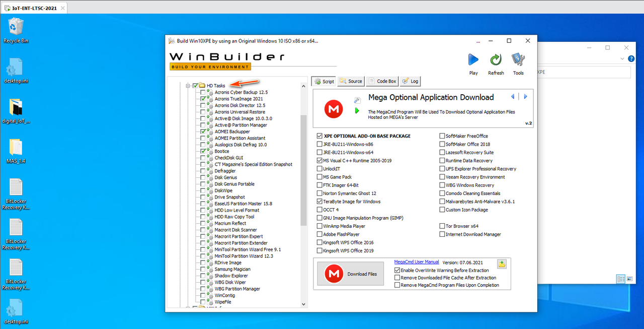
Task: Go to the previous script with the left blue arrow
Action: pos(513,97)
